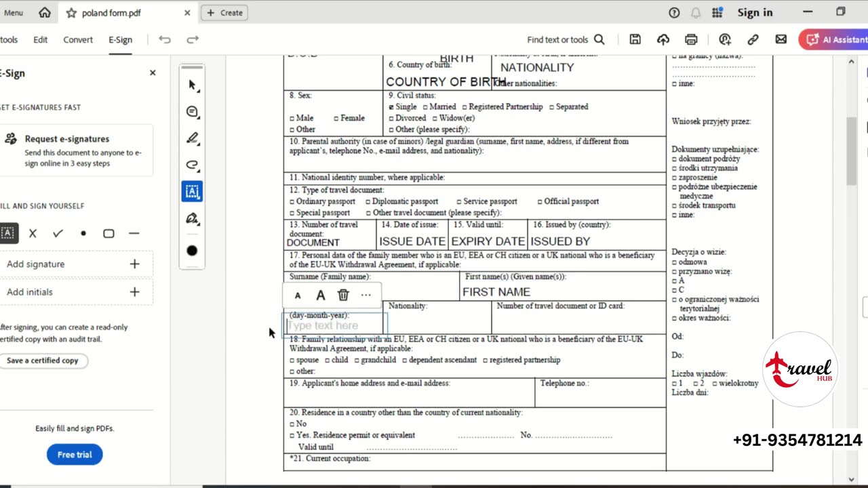Click the Undo arrow

click(x=165, y=39)
